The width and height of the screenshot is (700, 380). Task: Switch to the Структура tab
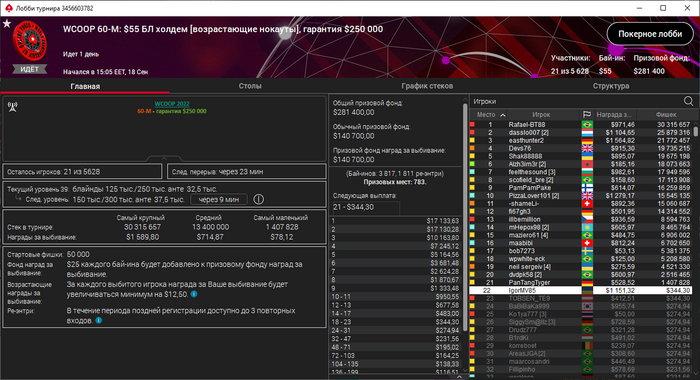click(x=611, y=86)
